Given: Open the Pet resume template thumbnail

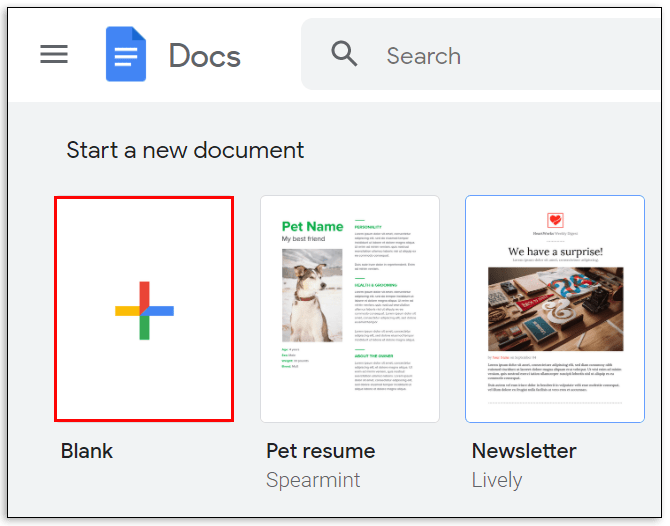Looking at the screenshot, I should coord(350,309).
